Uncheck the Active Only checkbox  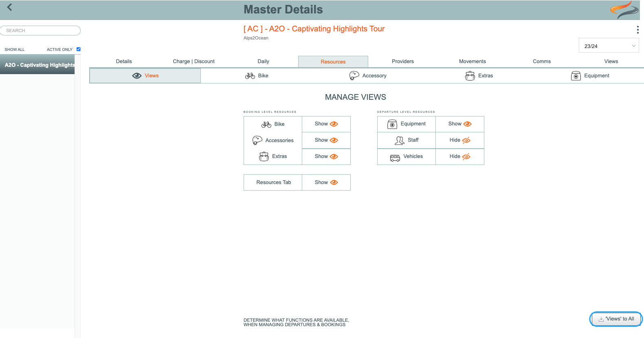(x=79, y=49)
